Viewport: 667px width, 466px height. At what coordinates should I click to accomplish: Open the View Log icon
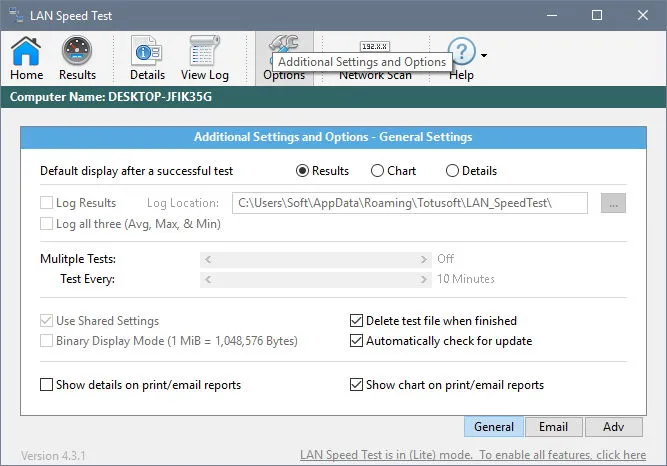point(204,51)
